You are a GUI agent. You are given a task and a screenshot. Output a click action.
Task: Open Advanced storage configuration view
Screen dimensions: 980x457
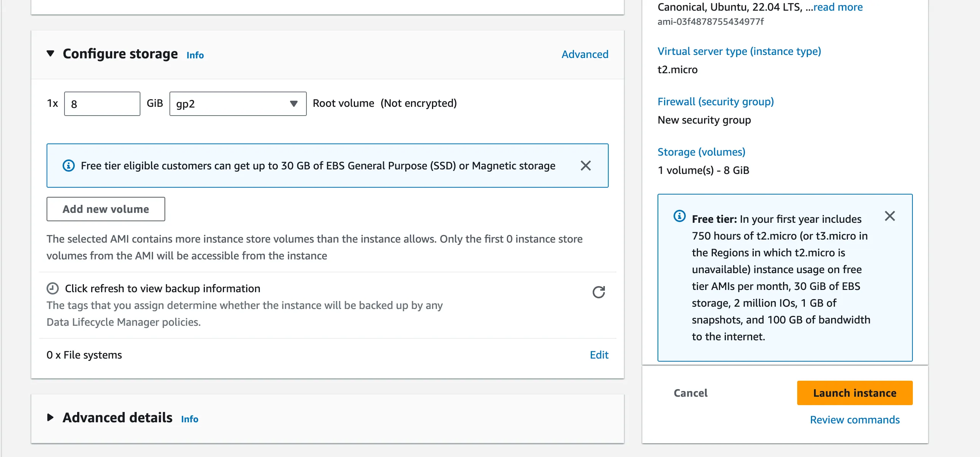(585, 54)
